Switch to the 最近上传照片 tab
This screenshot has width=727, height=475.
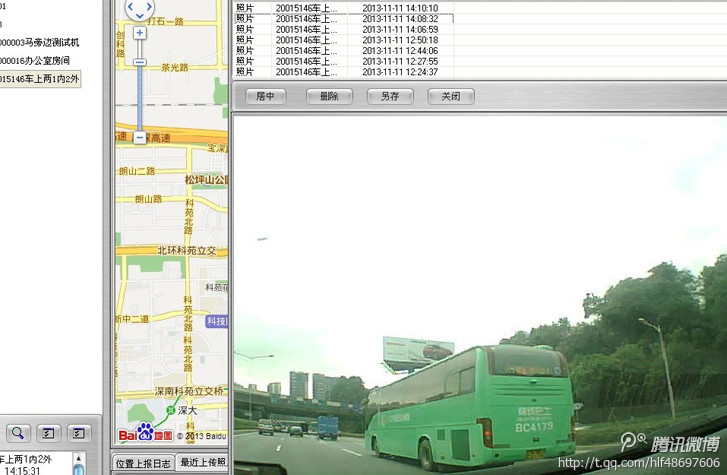click(x=202, y=463)
